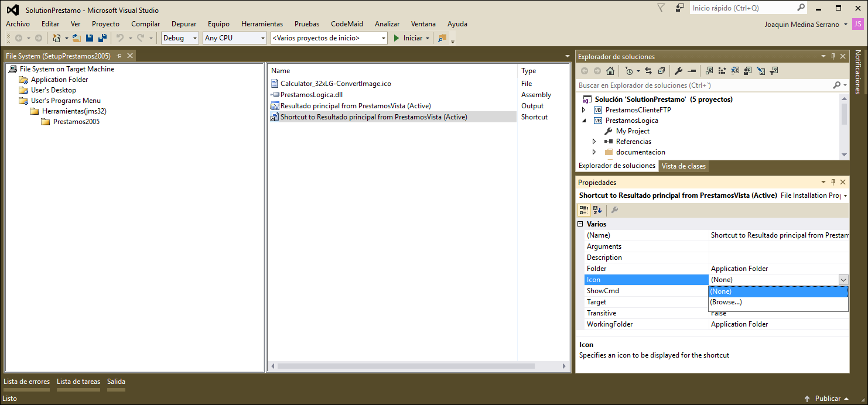This screenshot has height=405, width=868.
Task: Open the Herramientas menu
Action: pyautogui.click(x=262, y=24)
